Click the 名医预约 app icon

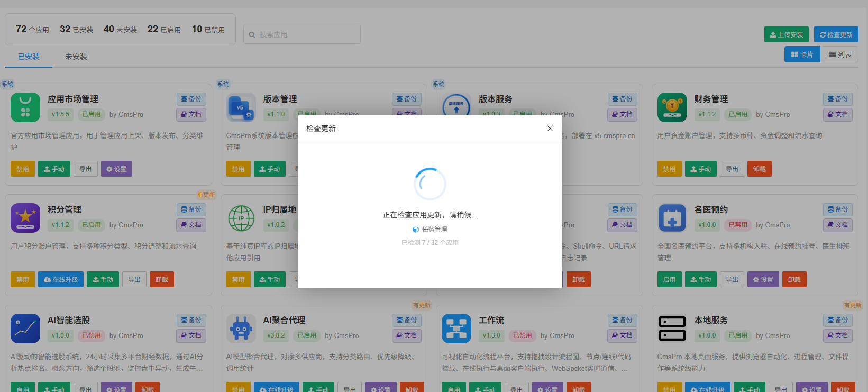[x=672, y=218]
